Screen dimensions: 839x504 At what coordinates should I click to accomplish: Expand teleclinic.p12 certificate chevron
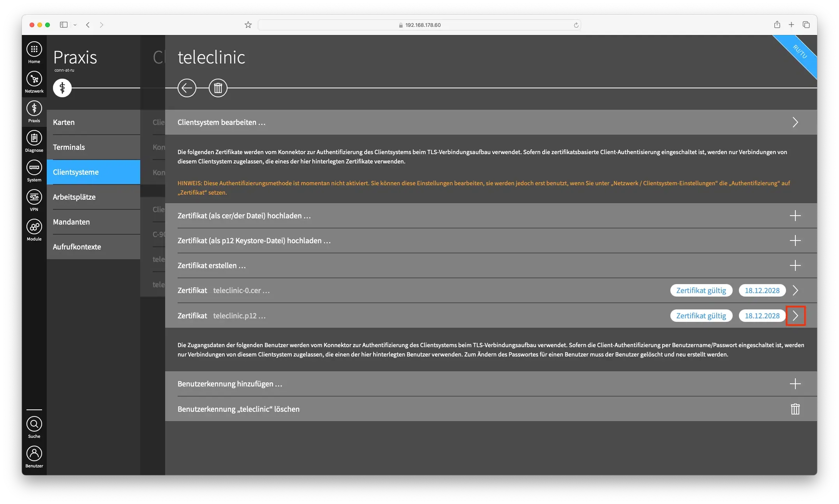[x=795, y=316]
